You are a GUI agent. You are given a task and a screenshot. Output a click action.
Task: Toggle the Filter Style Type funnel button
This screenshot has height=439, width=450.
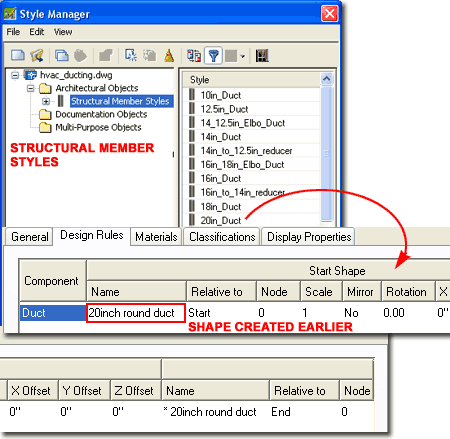click(x=214, y=55)
